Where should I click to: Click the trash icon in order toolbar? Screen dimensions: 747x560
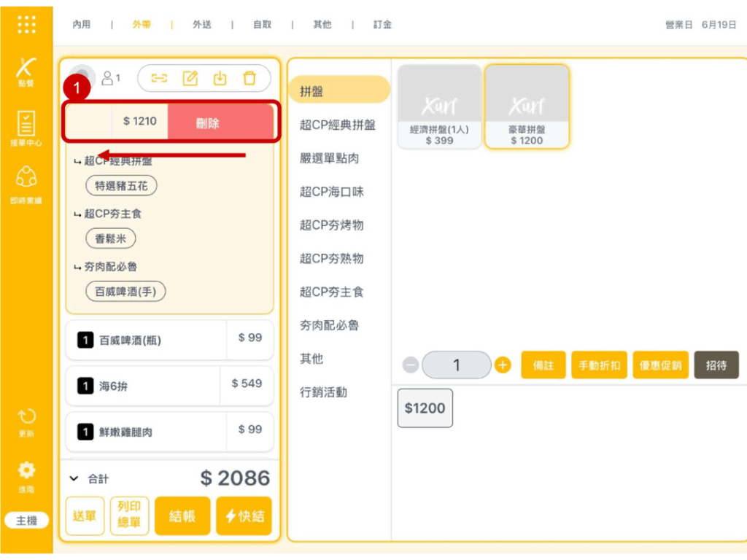pyautogui.click(x=249, y=78)
